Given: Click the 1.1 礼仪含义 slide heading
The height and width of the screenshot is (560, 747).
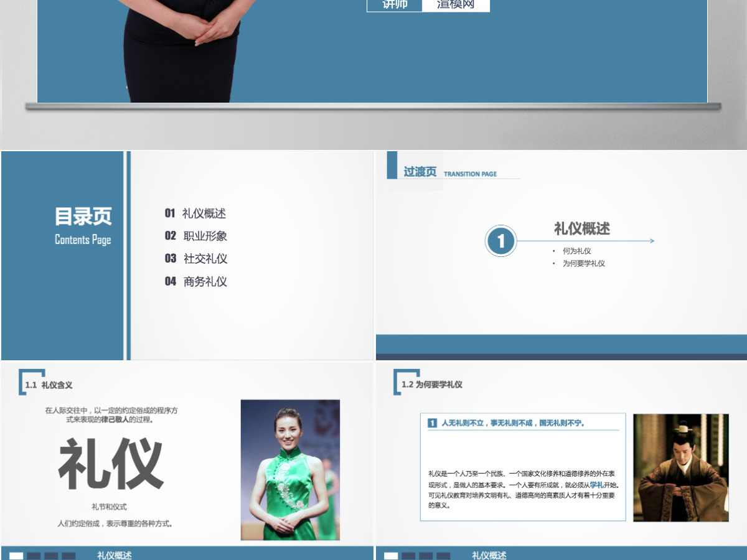Looking at the screenshot, I should (49, 385).
